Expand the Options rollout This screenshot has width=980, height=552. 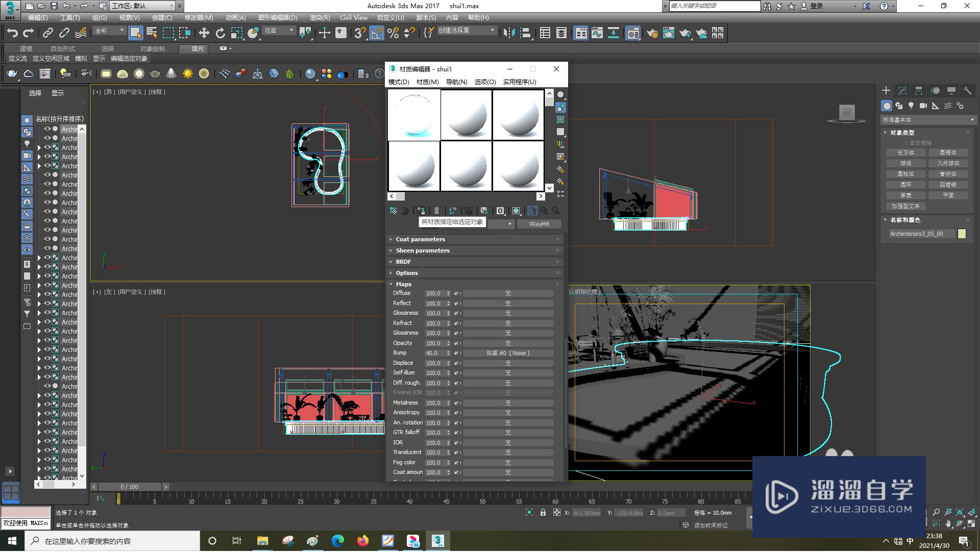[x=475, y=273]
